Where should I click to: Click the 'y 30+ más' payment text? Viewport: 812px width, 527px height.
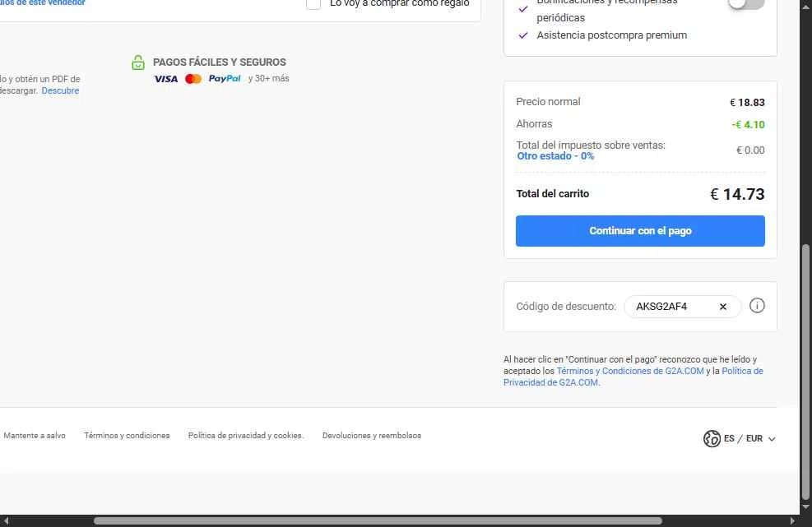pyautogui.click(x=269, y=79)
